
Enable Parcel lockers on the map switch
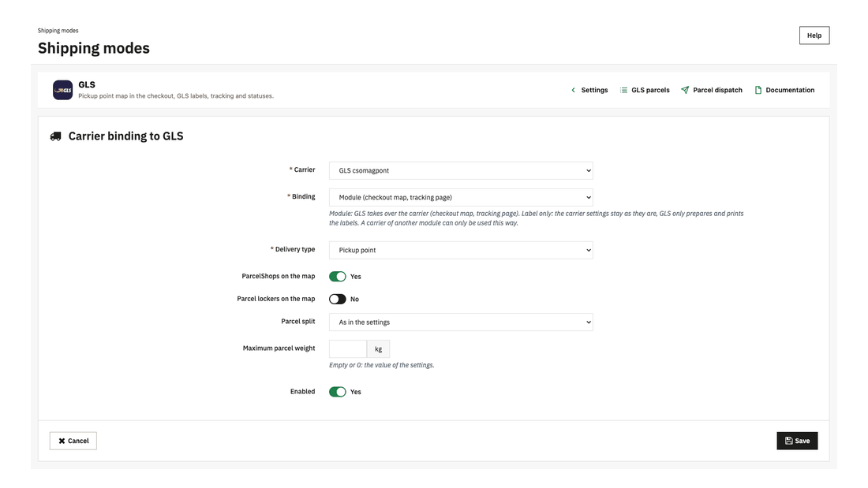[x=337, y=300]
